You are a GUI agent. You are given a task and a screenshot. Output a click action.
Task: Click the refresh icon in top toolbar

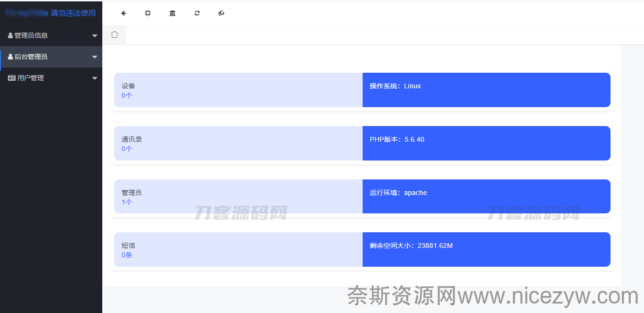[x=197, y=13]
